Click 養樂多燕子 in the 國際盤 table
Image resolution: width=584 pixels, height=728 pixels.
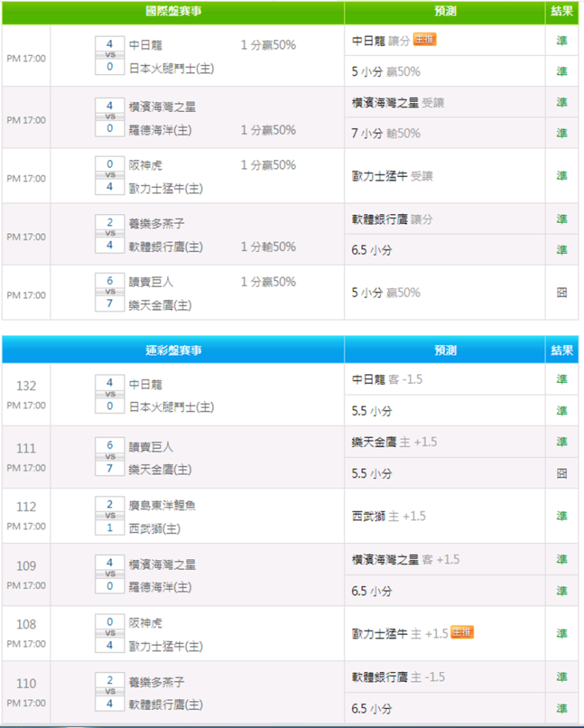click(x=157, y=223)
